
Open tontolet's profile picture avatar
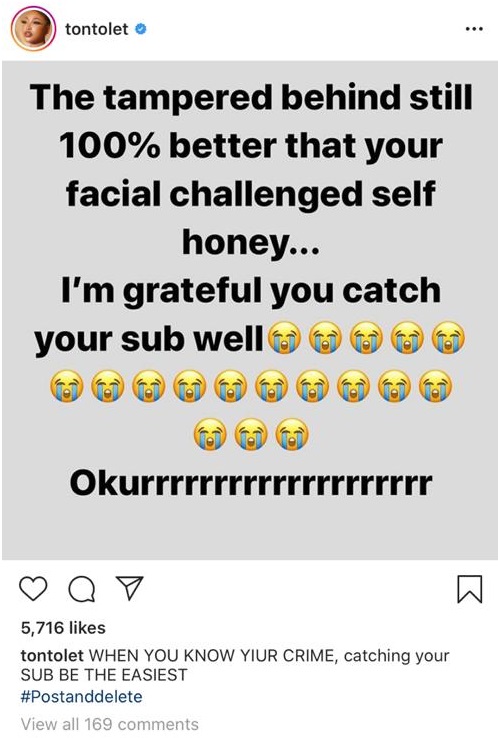[x=33, y=29]
